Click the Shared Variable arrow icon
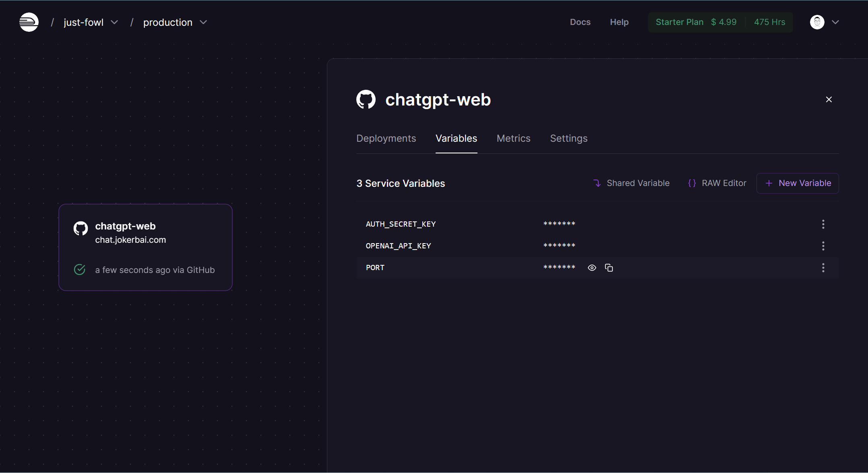This screenshot has height=473, width=868. [597, 183]
